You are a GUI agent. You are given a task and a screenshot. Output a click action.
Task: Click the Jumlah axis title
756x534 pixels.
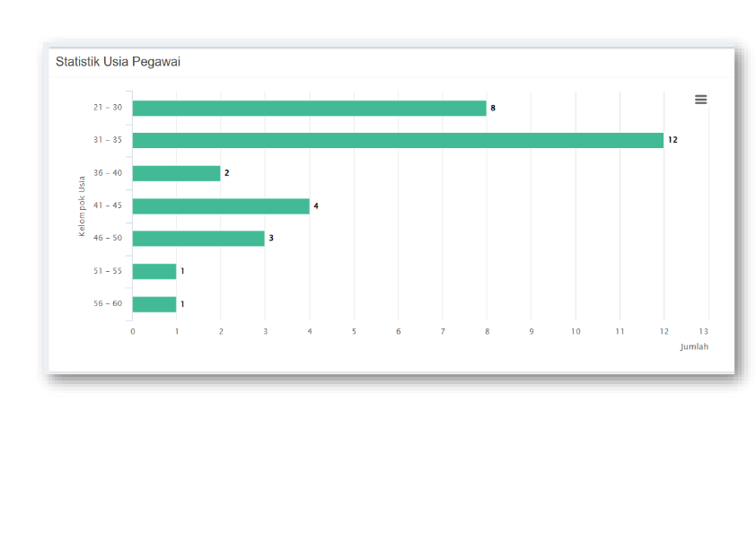(x=693, y=346)
